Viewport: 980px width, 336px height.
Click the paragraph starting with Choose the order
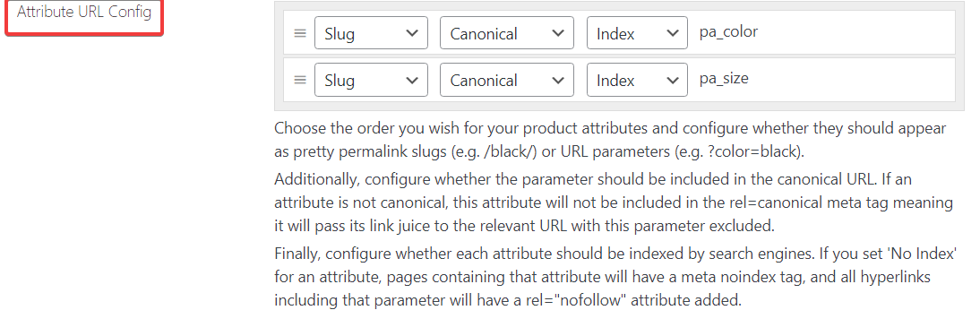pyautogui.click(x=611, y=140)
